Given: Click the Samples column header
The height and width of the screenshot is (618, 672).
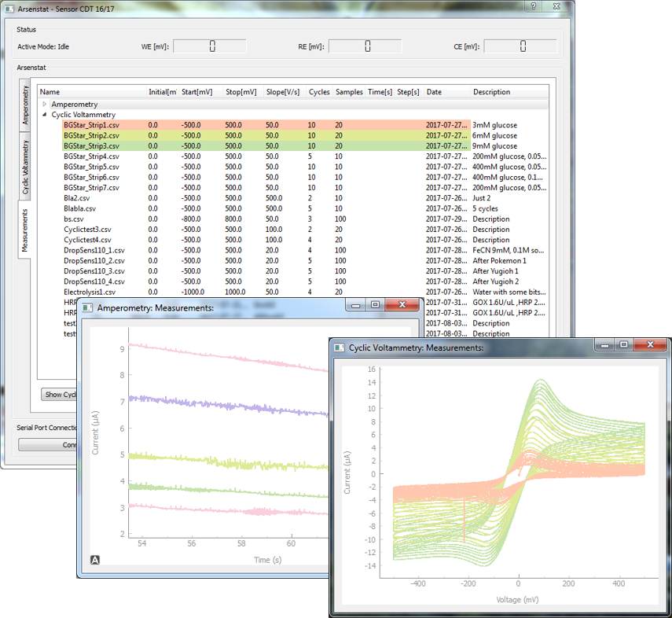Looking at the screenshot, I should coord(349,92).
